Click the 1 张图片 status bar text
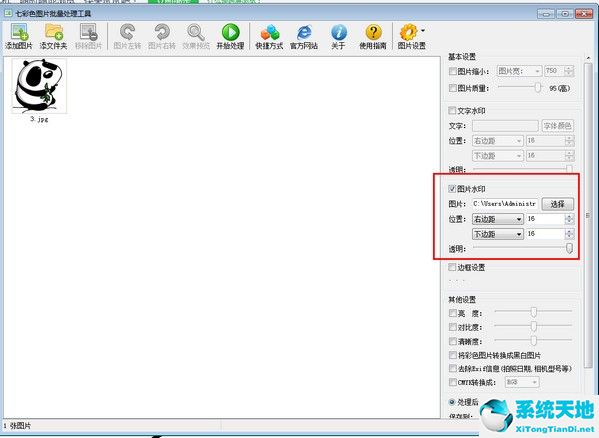This screenshot has width=599, height=438. 18,425
